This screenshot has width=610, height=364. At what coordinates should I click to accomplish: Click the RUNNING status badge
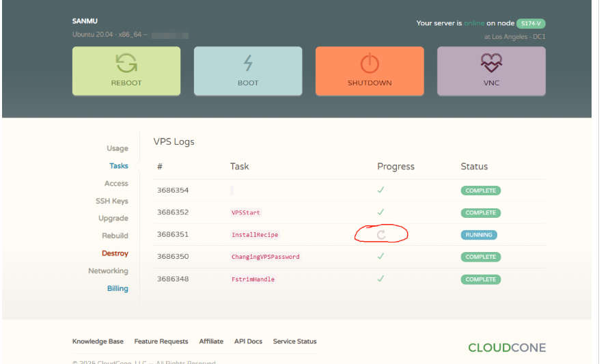(x=479, y=235)
